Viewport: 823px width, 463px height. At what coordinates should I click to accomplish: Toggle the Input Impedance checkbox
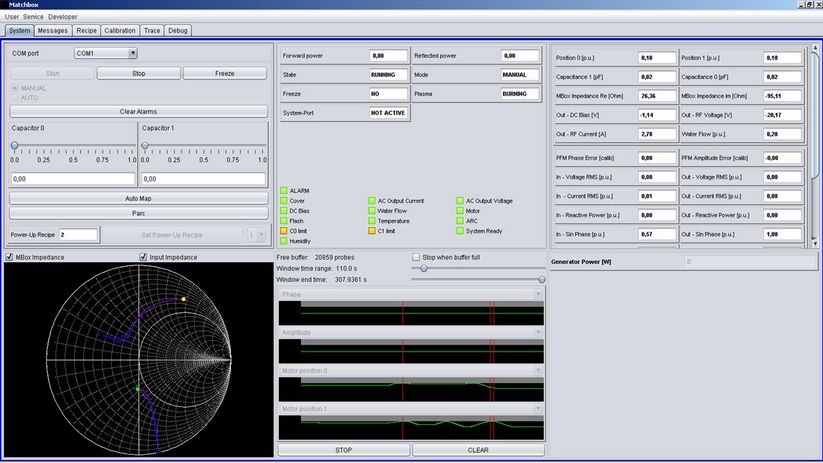pyautogui.click(x=144, y=257)
